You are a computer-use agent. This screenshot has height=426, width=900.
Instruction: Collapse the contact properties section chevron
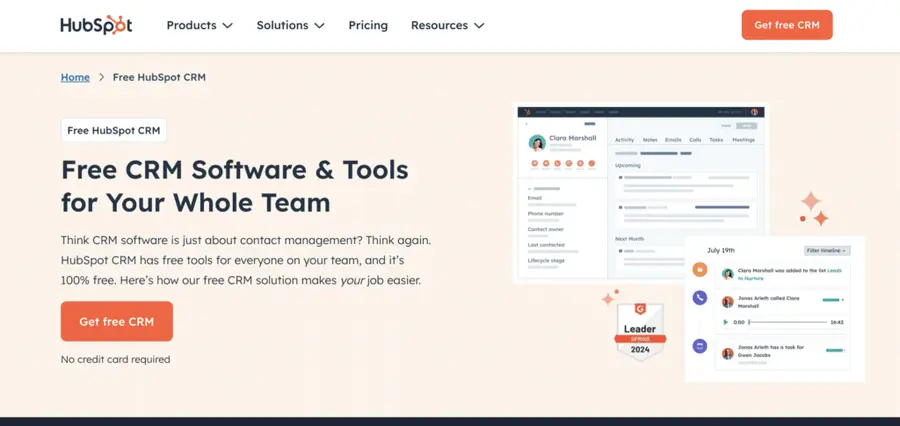(x=529, y=188)
